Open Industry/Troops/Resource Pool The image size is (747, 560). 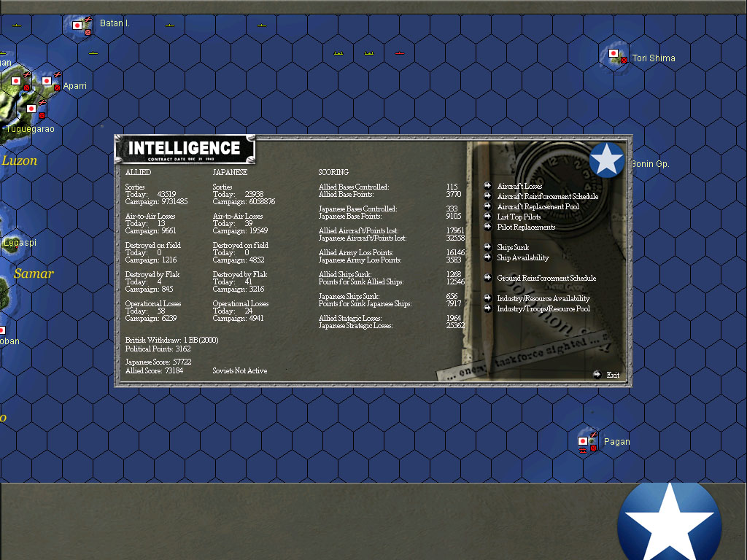tap(543, 308)
